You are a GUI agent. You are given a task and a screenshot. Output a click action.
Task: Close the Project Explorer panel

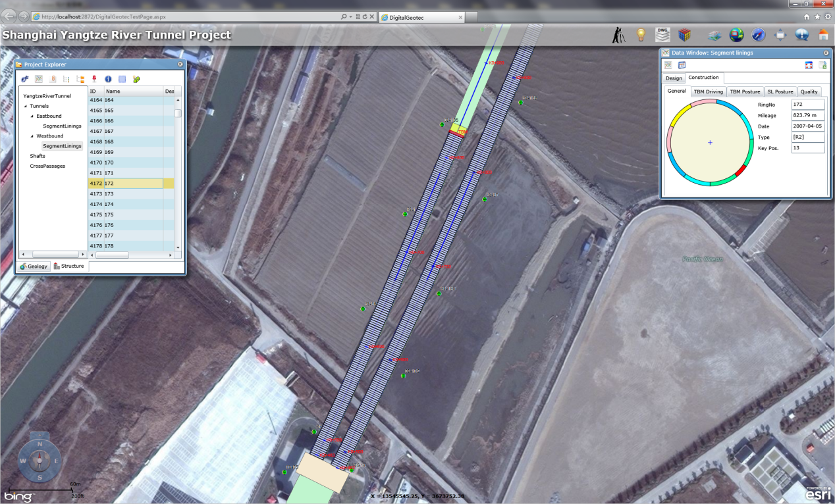(180, 64)
